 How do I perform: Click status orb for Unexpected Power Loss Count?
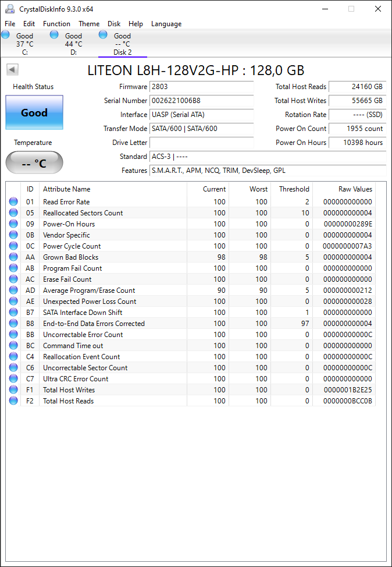pos(13,301)
